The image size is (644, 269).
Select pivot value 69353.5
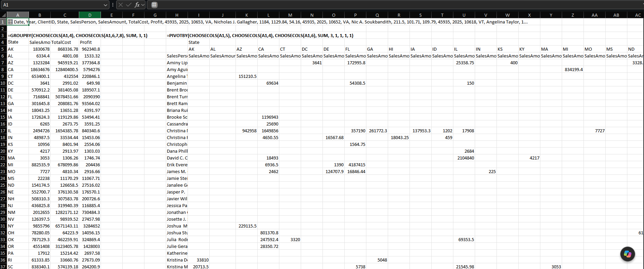[x=464, y=239]
